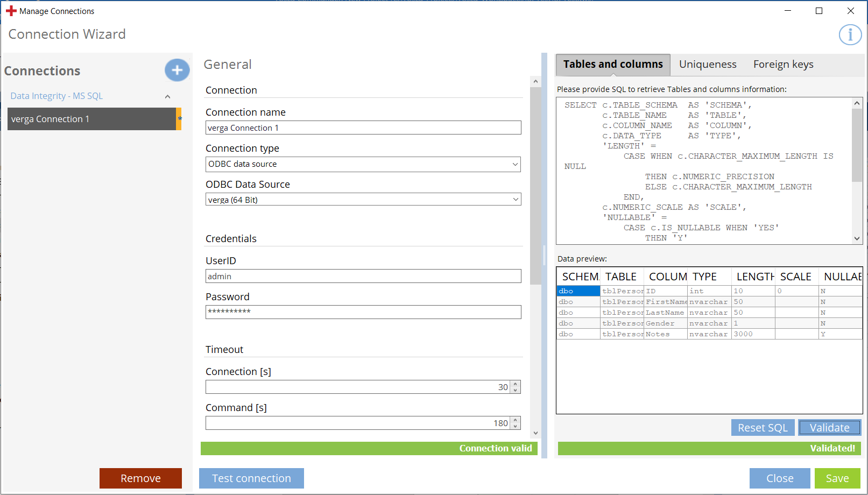Click the Test connection button

point(251,478)
